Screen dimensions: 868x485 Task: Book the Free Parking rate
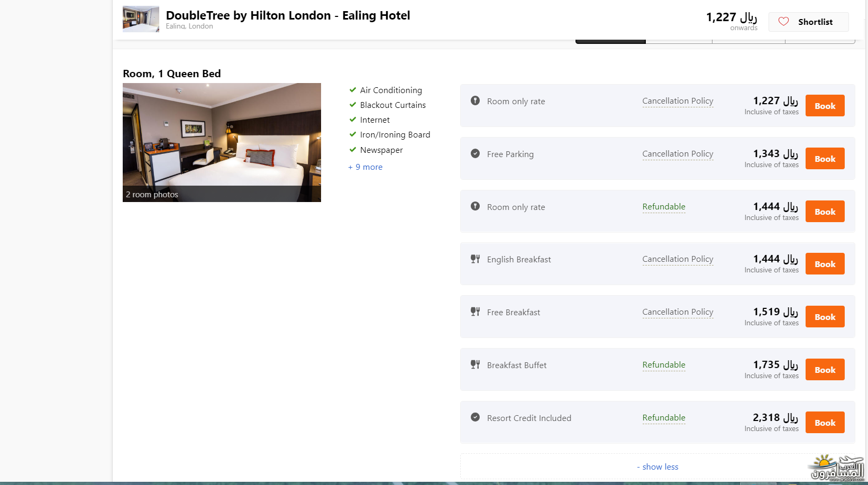825,159
